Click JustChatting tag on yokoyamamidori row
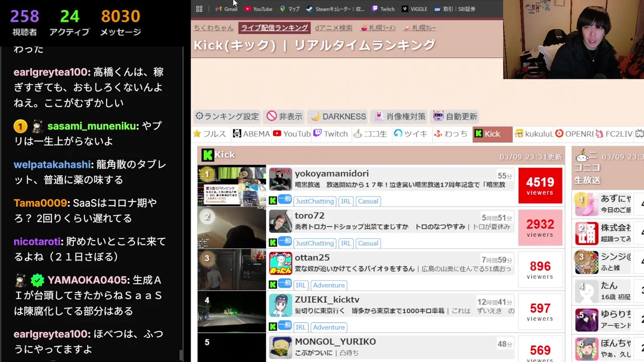 pyautogui.click(x=314, y=201)
